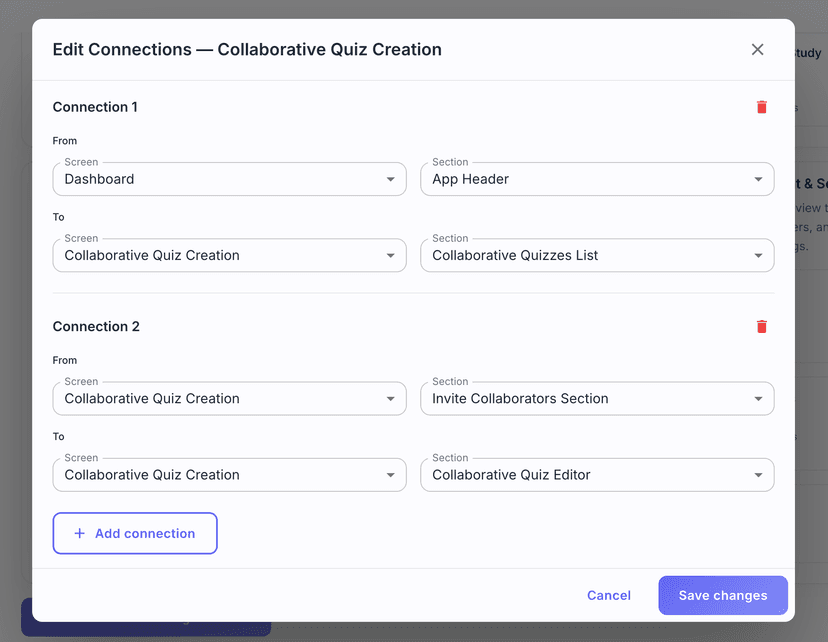Save changes to the connections
The height and width of the screenshot is (642, 828).
[722, 595]
